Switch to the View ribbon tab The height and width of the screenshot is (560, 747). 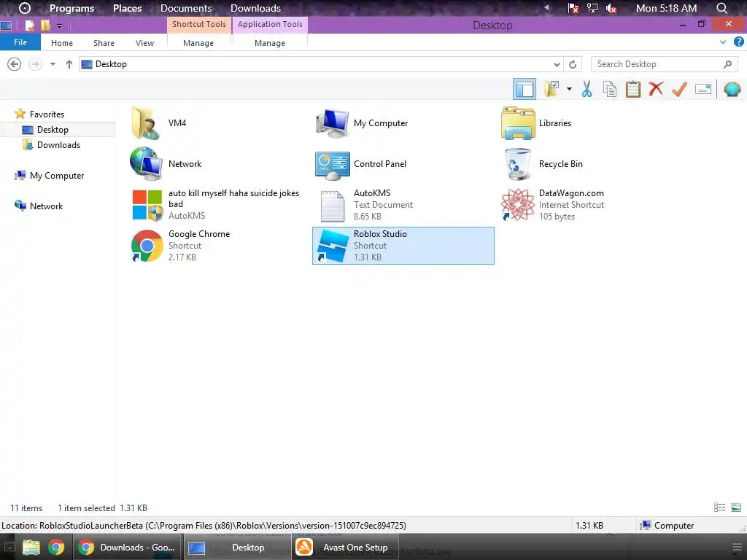pyautogui.click(x=145, y=43)
